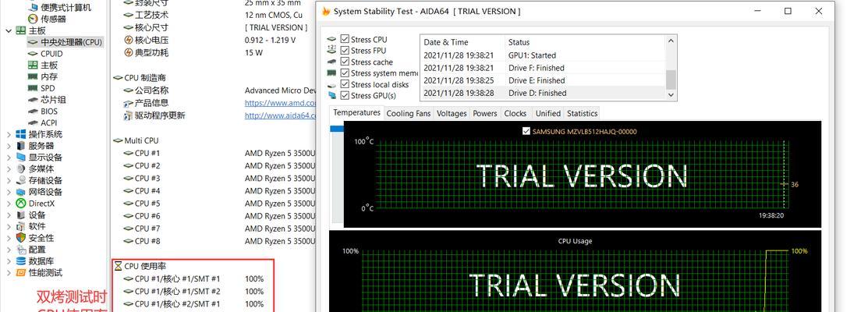Maximize the System Stability Test window

coord(788,11)
